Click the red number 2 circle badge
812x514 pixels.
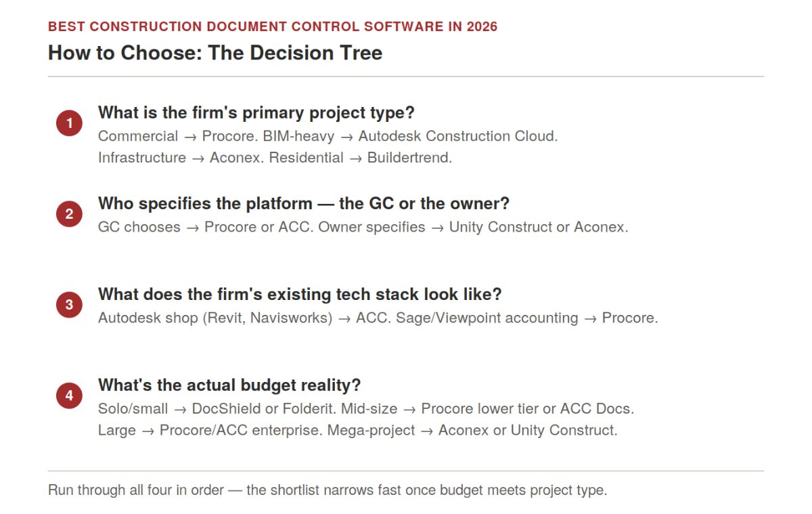click(69, 214)
